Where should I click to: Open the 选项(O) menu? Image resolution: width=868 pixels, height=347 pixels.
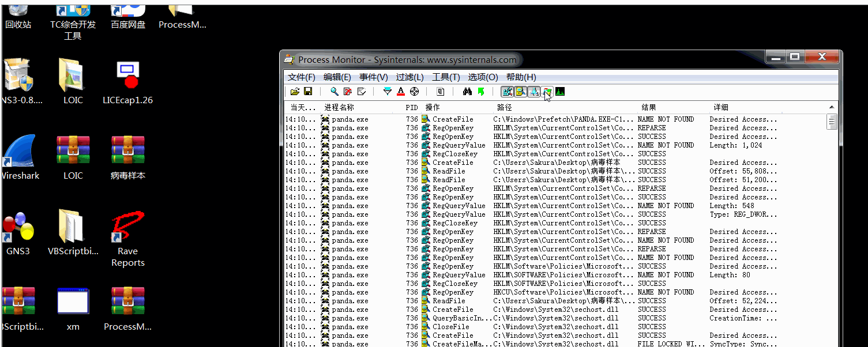tap(483, 77)
